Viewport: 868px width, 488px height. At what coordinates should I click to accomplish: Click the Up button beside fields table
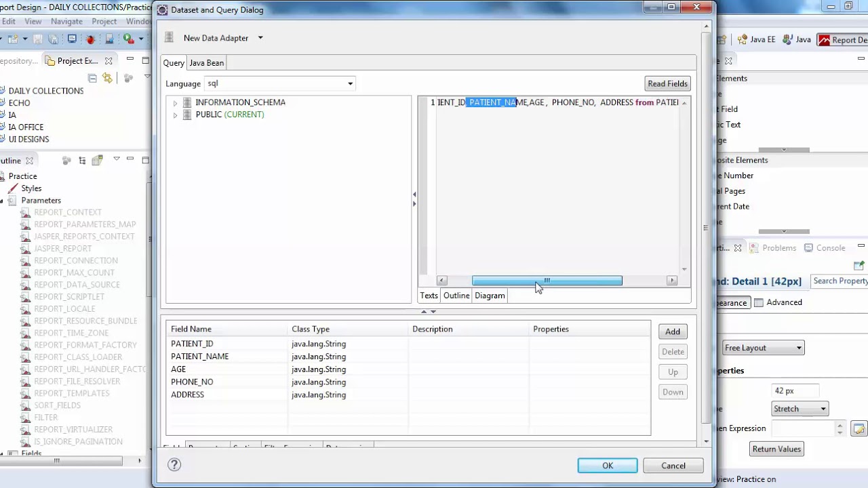point(673,372)
